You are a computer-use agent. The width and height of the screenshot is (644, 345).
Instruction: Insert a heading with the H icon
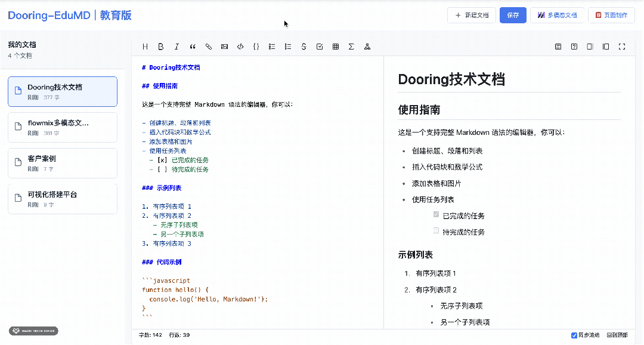145,47
